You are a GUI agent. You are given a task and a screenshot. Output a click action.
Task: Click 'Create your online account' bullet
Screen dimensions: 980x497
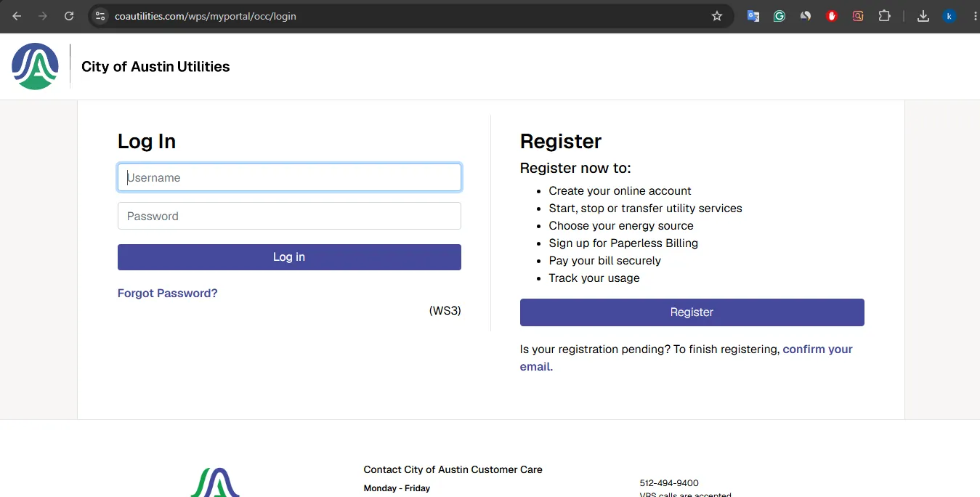click(620, 191)
